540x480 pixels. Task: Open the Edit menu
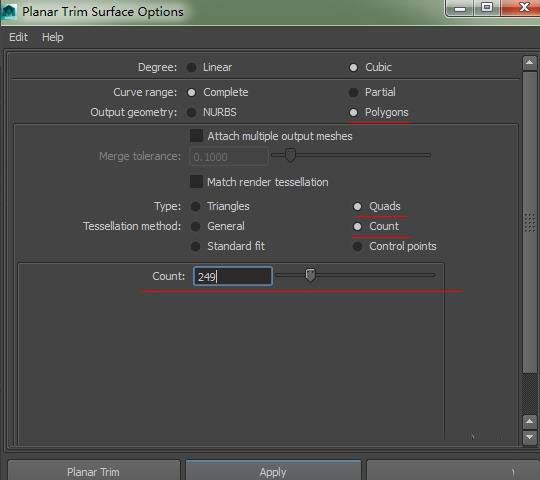coord(18,37)
